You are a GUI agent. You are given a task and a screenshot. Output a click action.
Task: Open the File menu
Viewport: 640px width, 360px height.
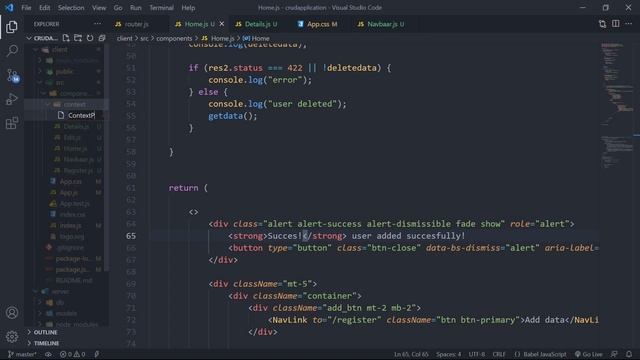point(26,8)
